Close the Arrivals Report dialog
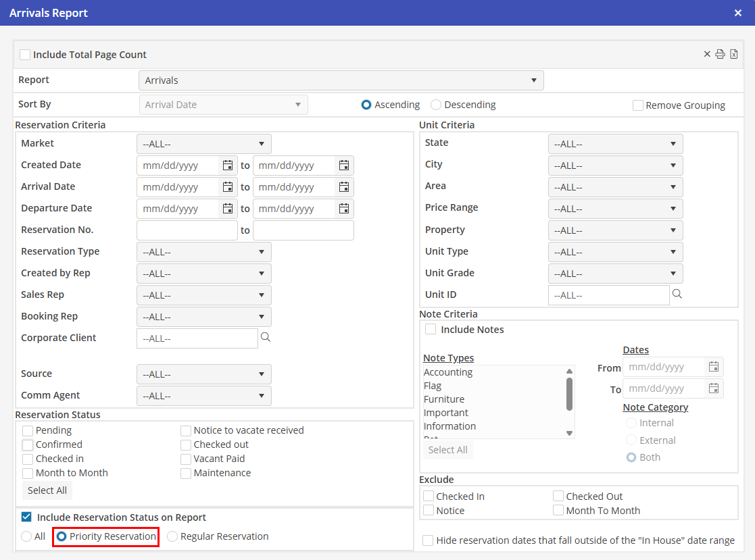 coord(738,13)
